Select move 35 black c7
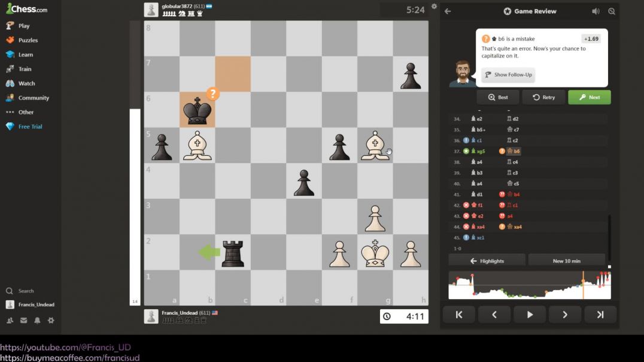Screen dimensions: 644x362 pyautogui.click(x=512, y=129)
